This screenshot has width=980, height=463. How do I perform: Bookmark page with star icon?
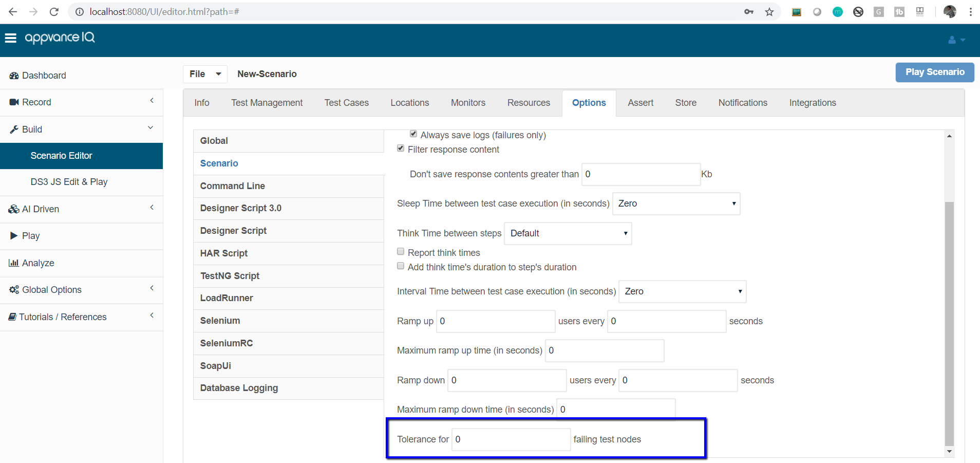pyautogui.click(x=769, y=12)
